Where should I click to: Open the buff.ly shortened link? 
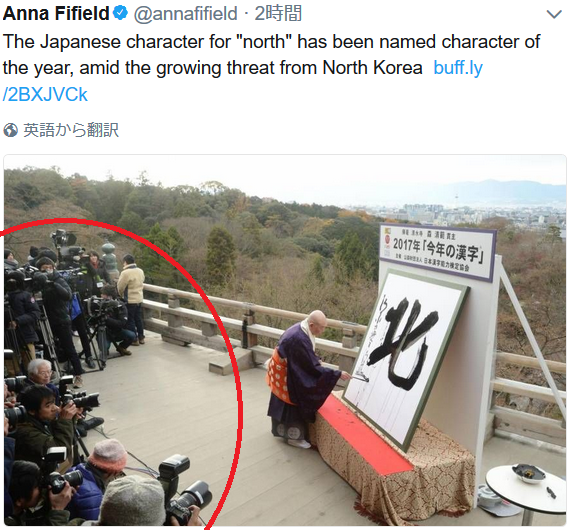(x=458, y=68)
